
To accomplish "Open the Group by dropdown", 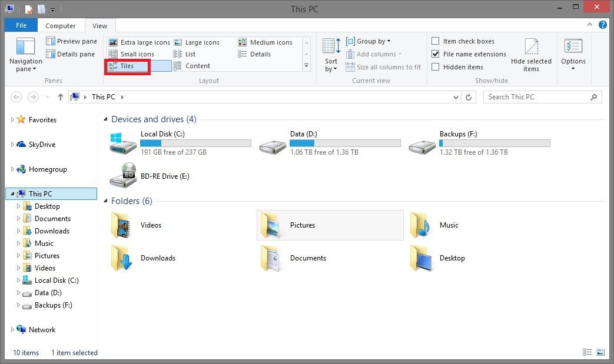I will coord(368,41).
